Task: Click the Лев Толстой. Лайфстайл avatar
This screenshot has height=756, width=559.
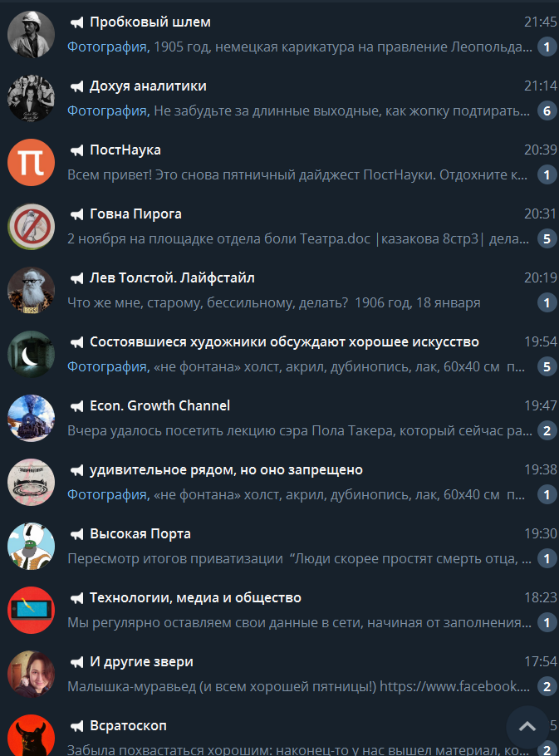Action: pos(31,290)
